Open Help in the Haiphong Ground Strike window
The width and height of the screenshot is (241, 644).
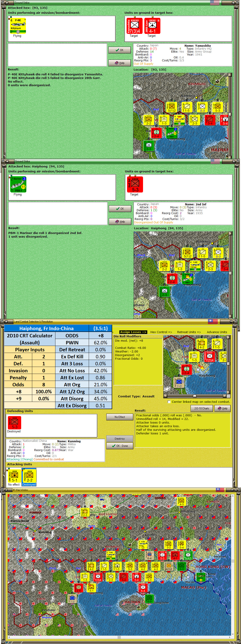tap(120, 222)
